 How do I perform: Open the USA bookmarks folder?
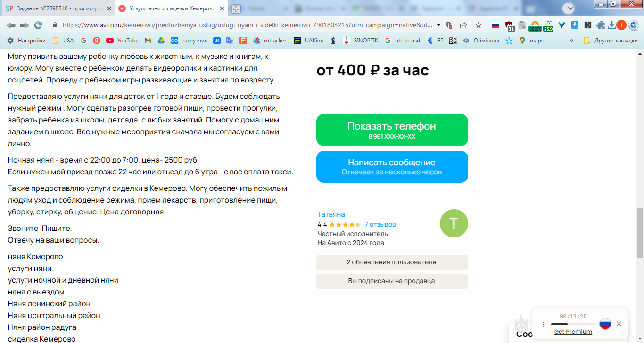tap(63, 41)
